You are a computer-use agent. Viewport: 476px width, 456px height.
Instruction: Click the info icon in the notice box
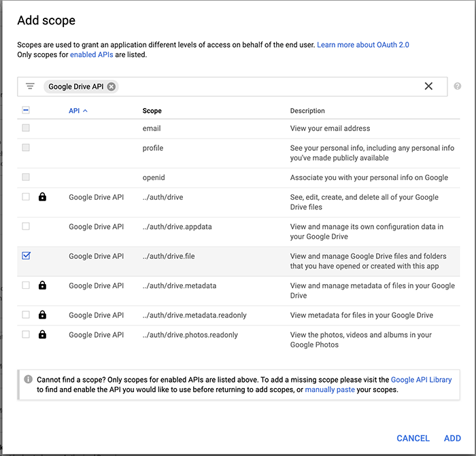pos(29,379)
